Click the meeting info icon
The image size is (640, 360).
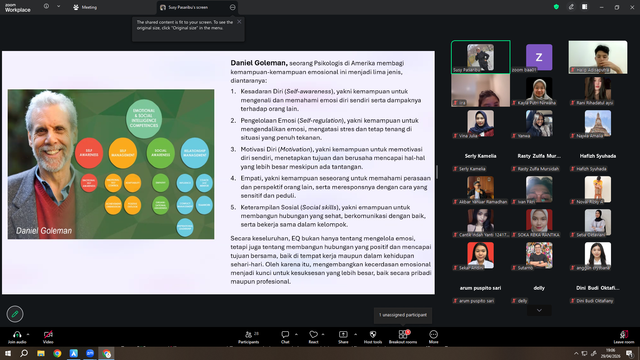[x=46, y=7]
